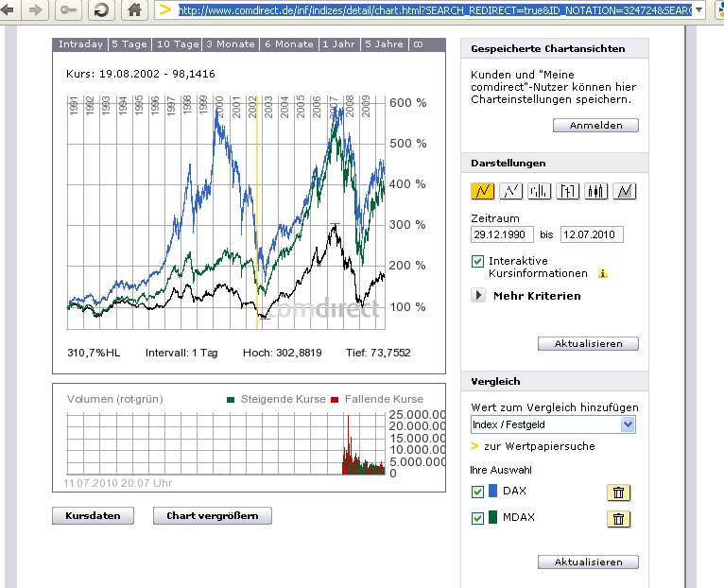Reload the page with the refresh icon

101,9
